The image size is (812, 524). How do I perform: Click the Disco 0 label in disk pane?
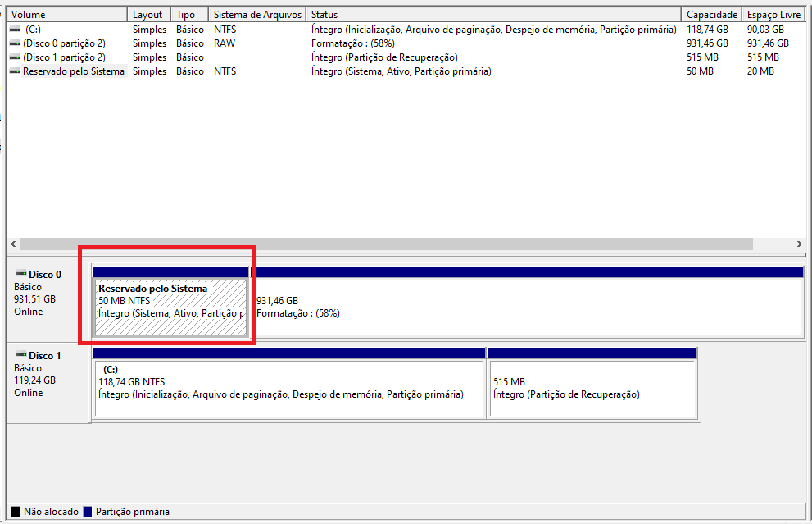click(45, 274)
